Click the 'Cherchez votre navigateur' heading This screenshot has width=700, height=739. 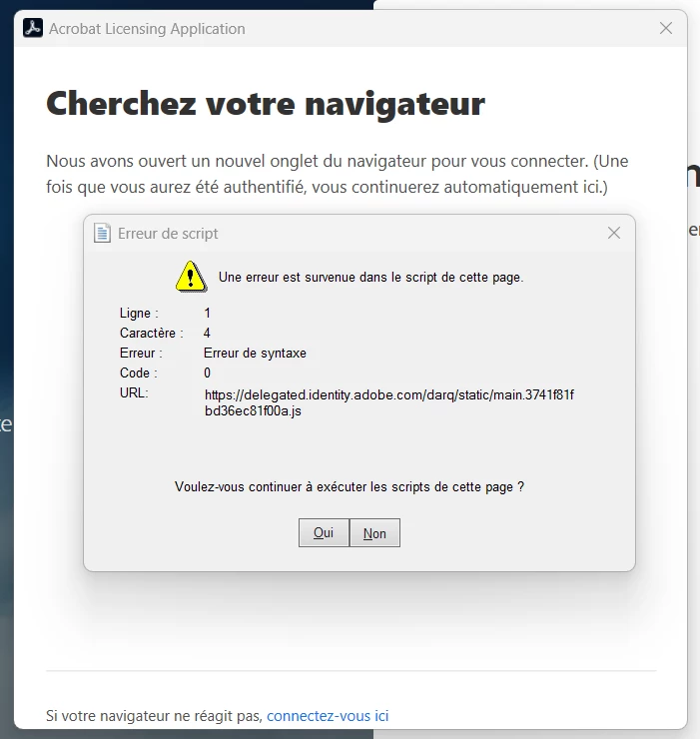266,103
